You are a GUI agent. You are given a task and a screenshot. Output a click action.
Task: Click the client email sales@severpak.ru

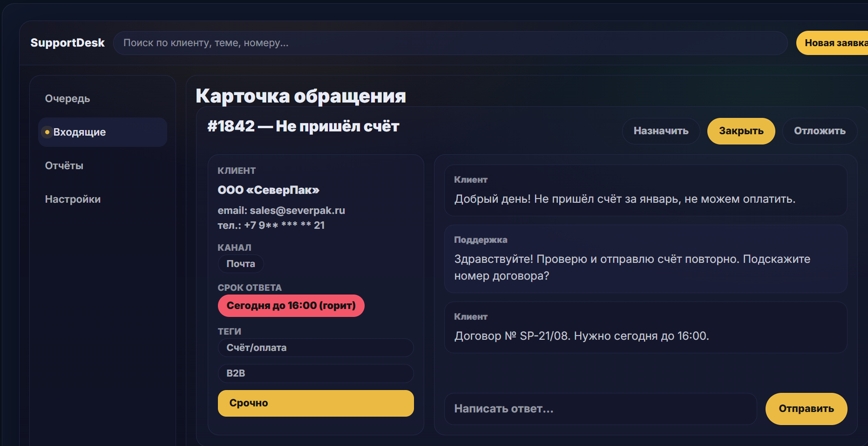click(297, 211)
